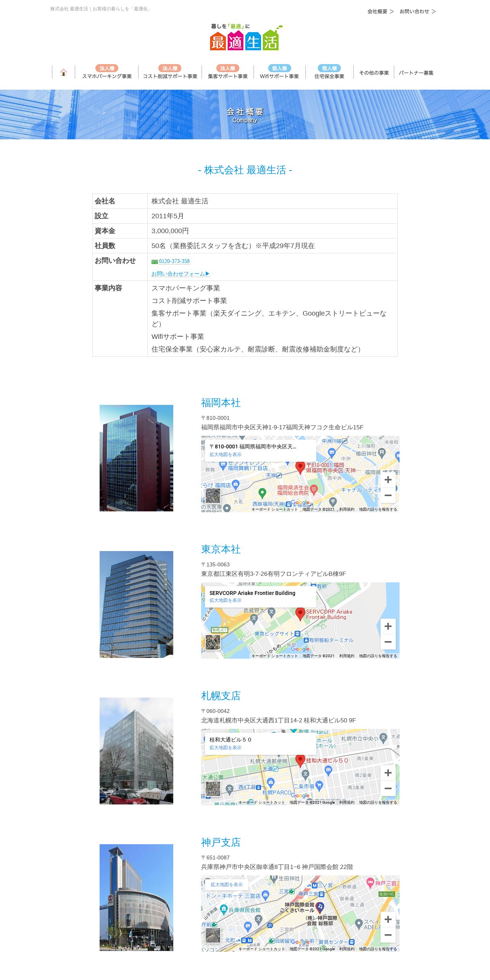Switch Fukuoka map to satellite view thumbnail

213,496
